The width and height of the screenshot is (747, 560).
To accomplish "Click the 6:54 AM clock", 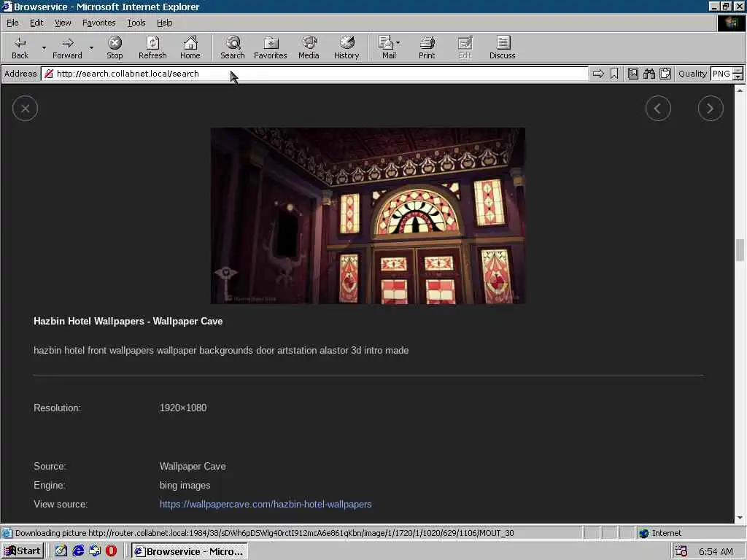I will (x=716, y=551).
